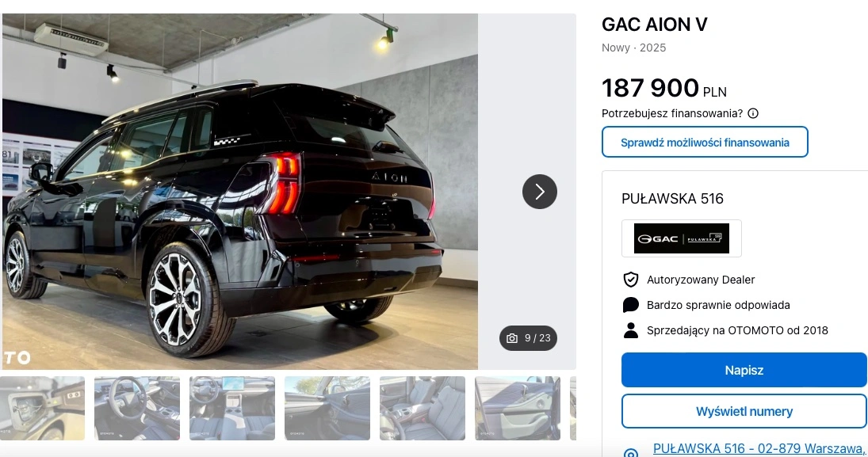The height and width of the screenshot is (457, 868).
Task: Click the camera photo counter badge
Action: (528, 338)
